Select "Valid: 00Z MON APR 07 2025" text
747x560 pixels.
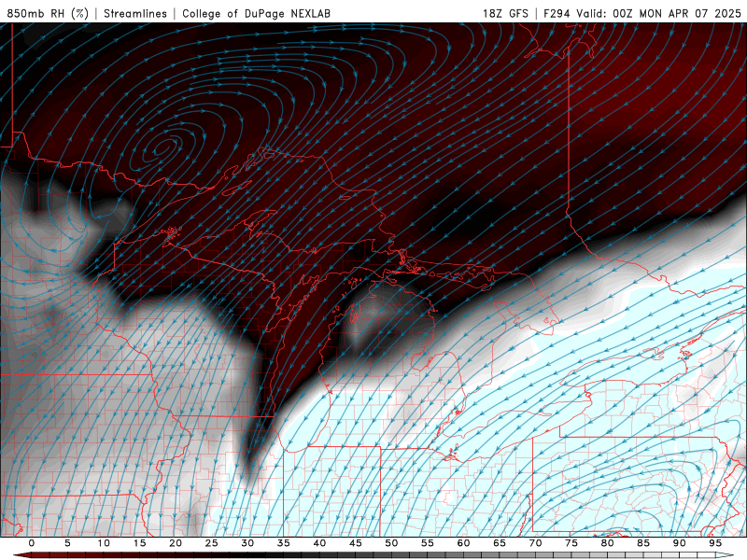pyautogui.click(x=658, y=13)
